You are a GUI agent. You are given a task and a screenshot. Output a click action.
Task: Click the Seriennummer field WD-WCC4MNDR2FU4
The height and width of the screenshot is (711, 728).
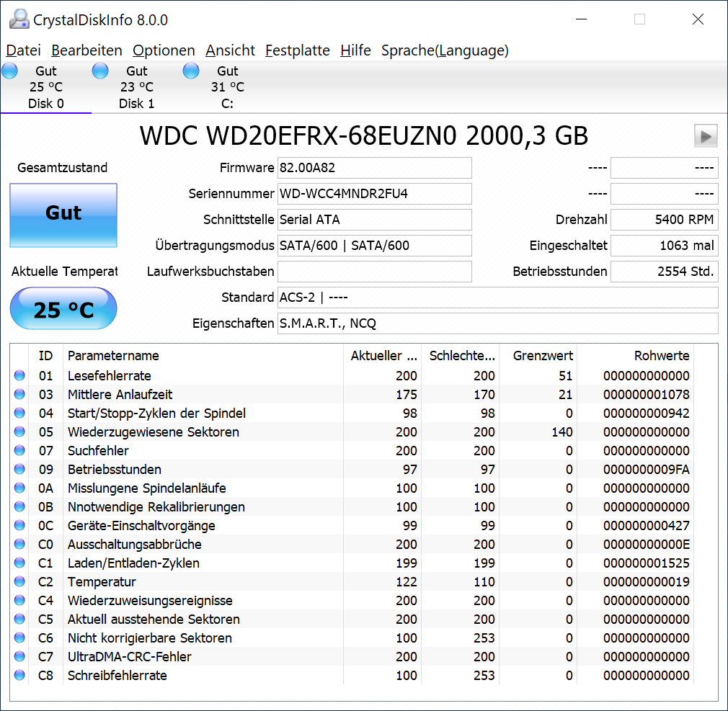click(x=375, y=194)
